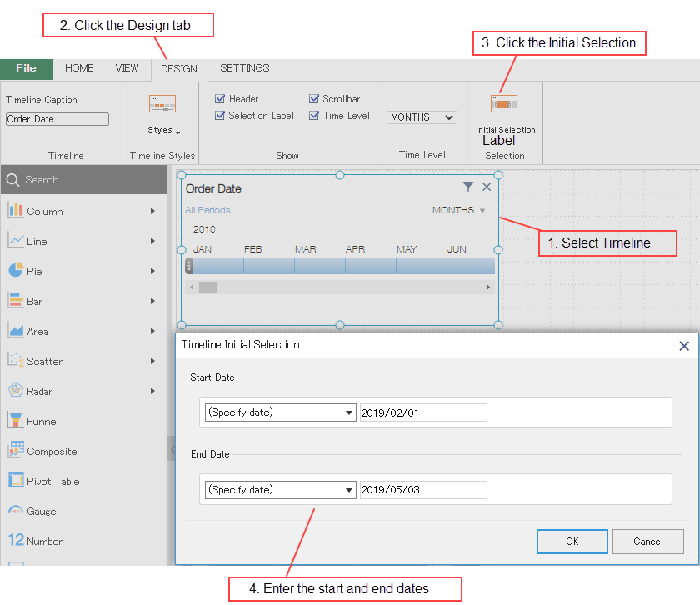
Task: Click the search magnifier icon
Action: click(12, 180)
